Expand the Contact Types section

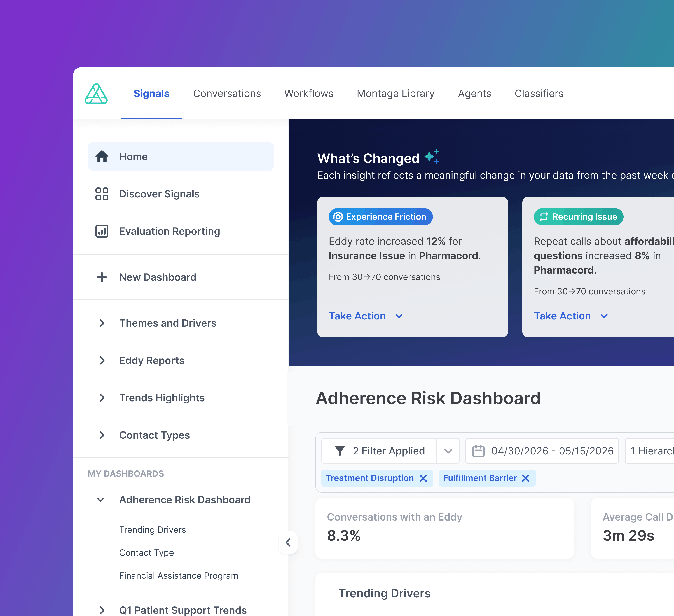tap(102, 435)
